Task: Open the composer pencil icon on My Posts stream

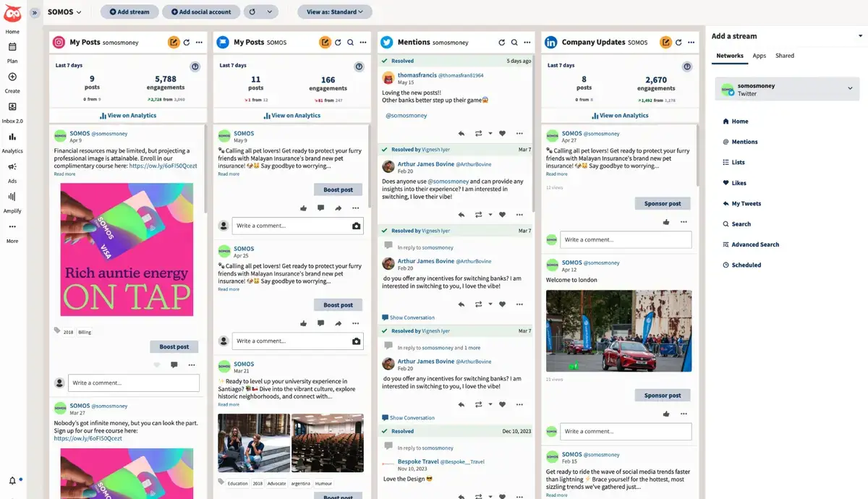Action: click(174, 42)
